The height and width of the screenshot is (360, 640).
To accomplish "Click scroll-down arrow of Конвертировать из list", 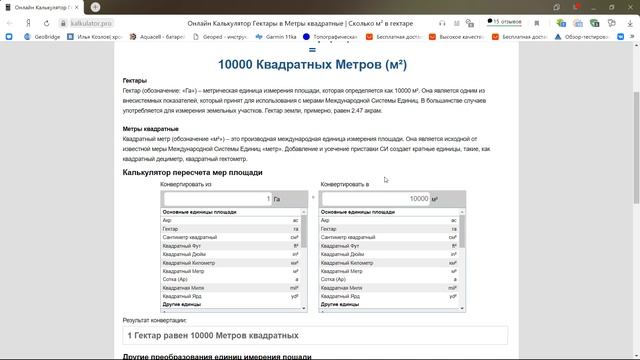I will (x=304, y=309).
